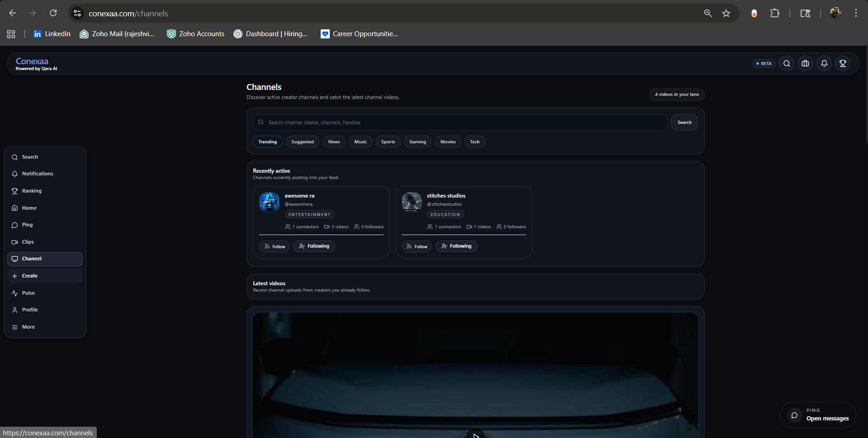Image resolution: width=868 pixels, height=438 pixels.
Task: Select the Gaming filter chip
Action: point(417,142)
